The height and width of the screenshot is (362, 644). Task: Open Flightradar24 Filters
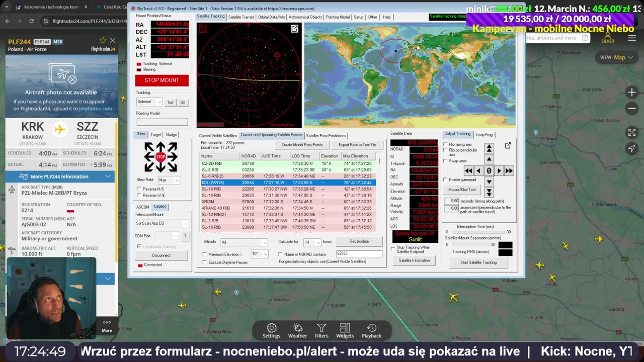[x=321, y=331]
